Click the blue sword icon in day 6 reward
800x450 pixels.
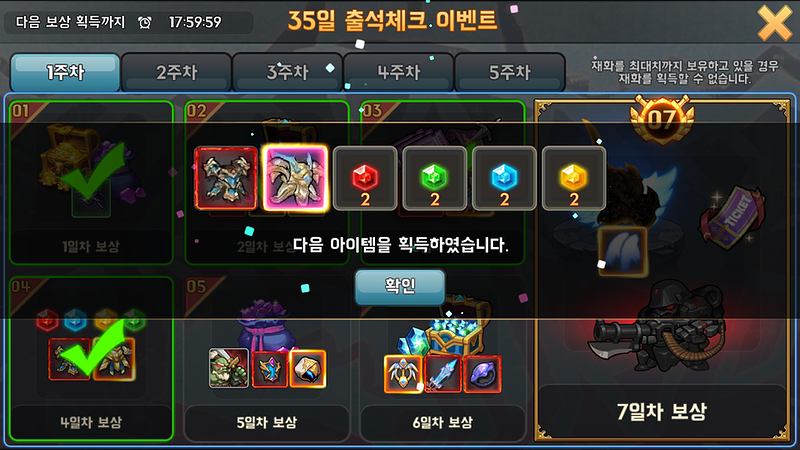[443, 374]
